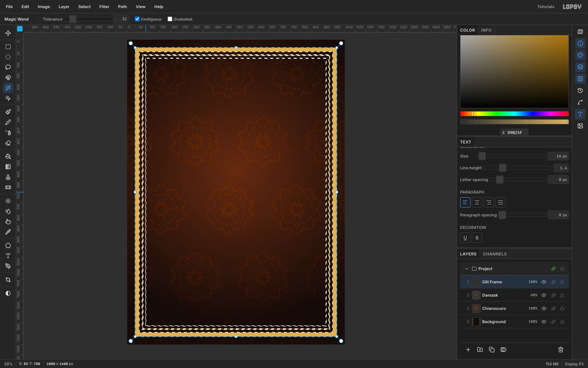Uncheck the Contiguous checkbox
This screenshot has width=588, height=368.
click(137, 19)
